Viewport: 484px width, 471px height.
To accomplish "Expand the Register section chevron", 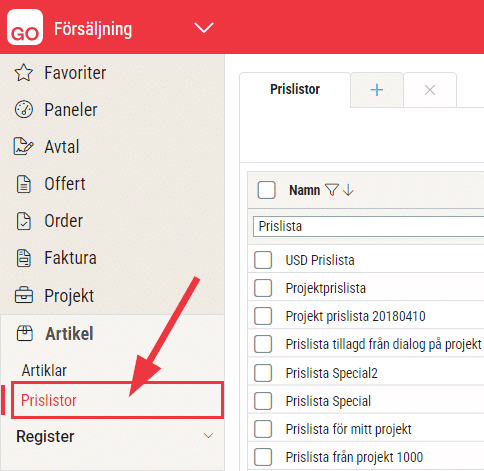I will coord(209,436).
